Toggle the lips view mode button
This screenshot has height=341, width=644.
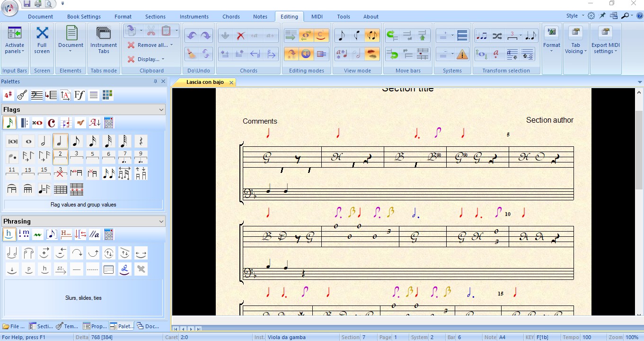pyautogui.click(x=372, y=54)
